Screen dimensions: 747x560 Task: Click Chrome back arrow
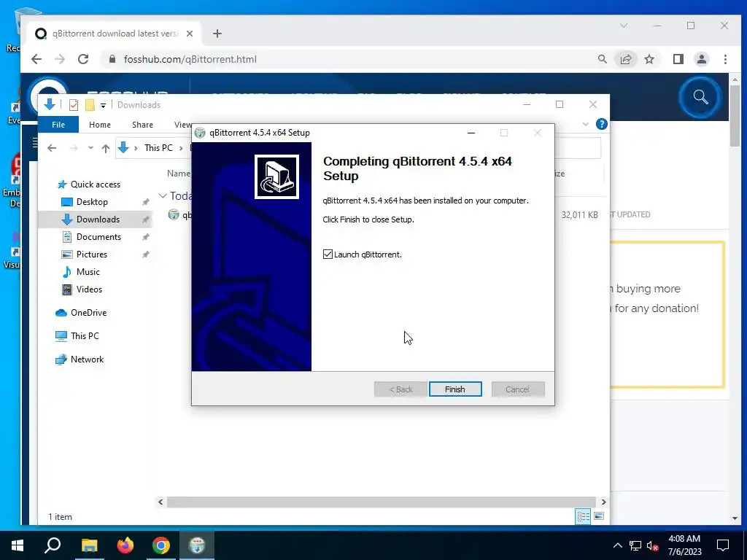point(36,59)
